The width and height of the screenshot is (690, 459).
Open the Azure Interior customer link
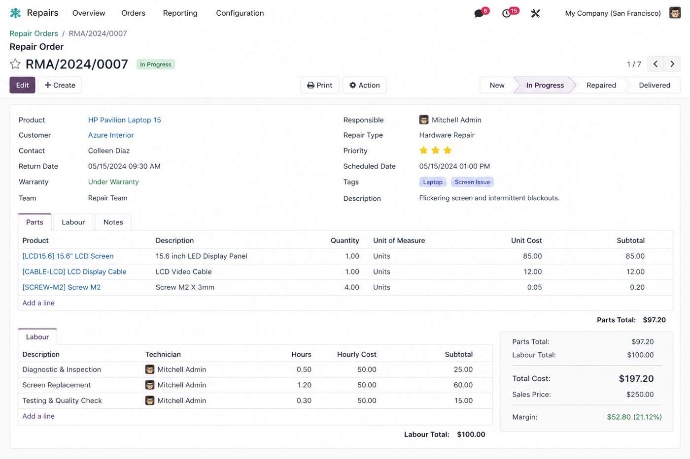coord(111,135)
